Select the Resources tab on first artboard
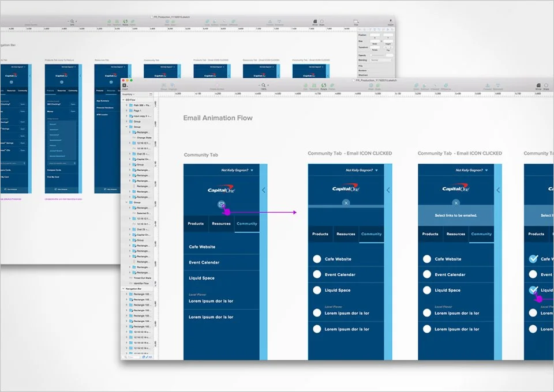Image resolution: width=554 pixels, height=392 pixels. pos(221,224)
